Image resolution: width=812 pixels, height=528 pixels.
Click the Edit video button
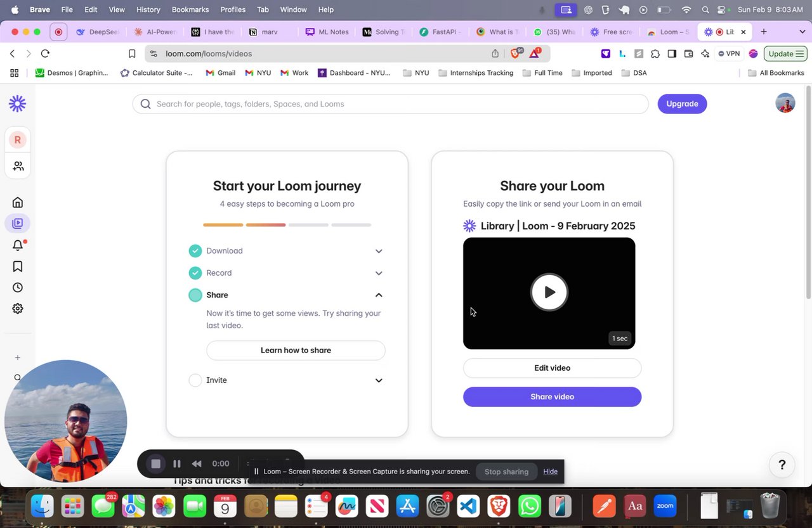pos(552,368)
